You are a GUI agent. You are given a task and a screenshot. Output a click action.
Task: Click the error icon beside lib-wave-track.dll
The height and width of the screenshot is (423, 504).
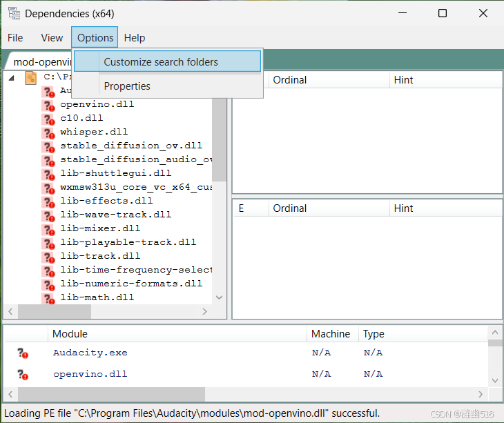pos(48,216)
